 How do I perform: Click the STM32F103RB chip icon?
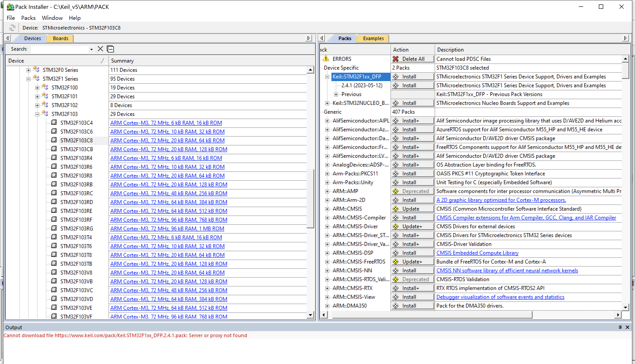coord(54,184)
